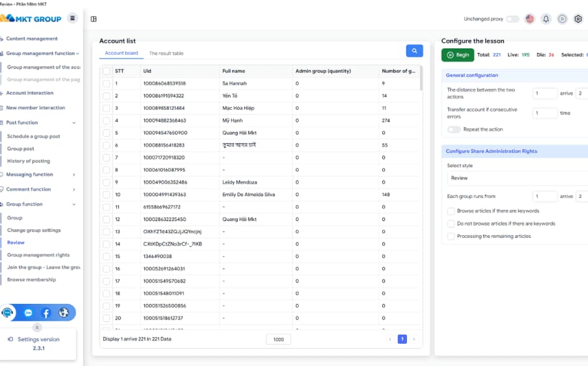Viewport: 588px width, 366px height.
Task: Click the Content management sidebar icon
Action: coord(2,39)
